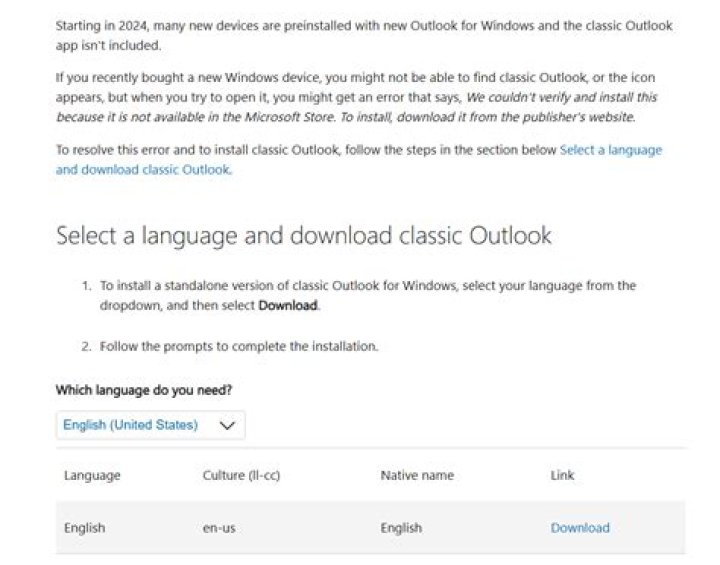The height and width of the screenshot is (565, 720).
Task: Click the 'Starting in 2024' paragraph
Action: 364,35
